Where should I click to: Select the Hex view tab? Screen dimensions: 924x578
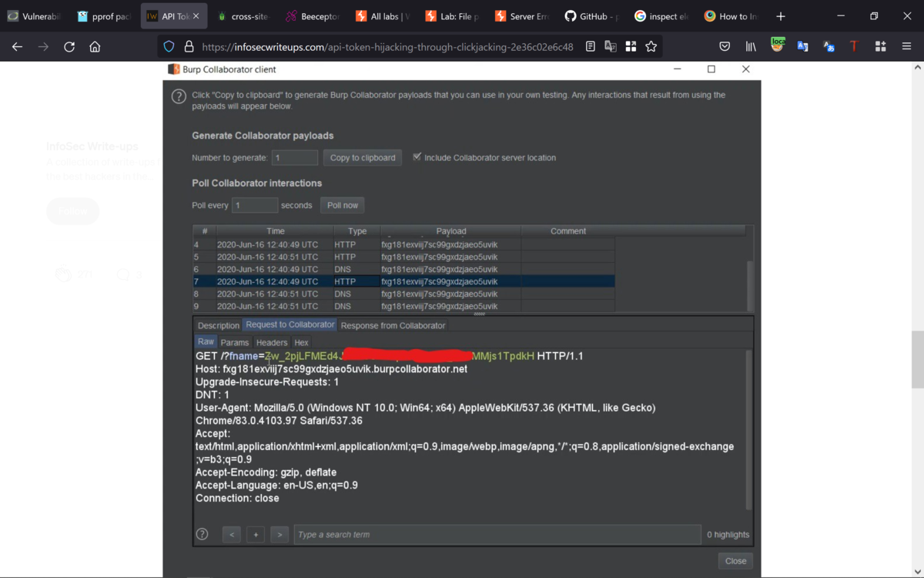(x=301, y=342)
